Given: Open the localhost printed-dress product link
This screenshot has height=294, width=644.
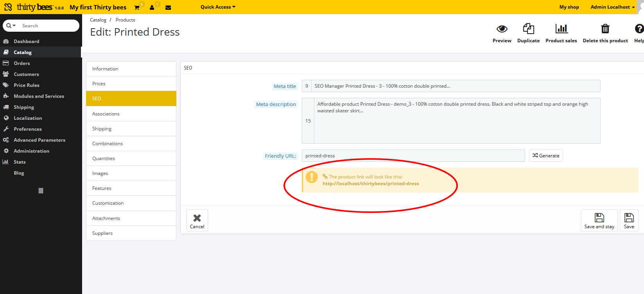Looking at the screenshot, I should [370, 184].
